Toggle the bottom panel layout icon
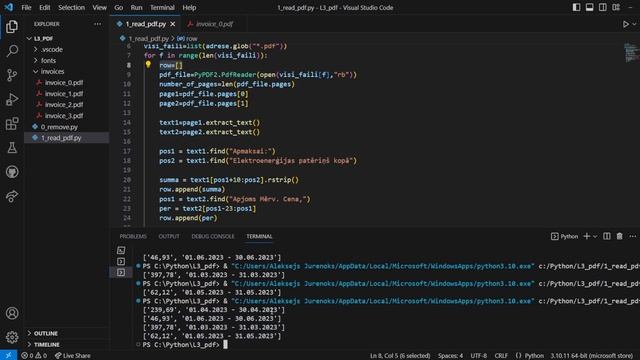This screenshot has height=360, width=640. [x=589, y=7]
